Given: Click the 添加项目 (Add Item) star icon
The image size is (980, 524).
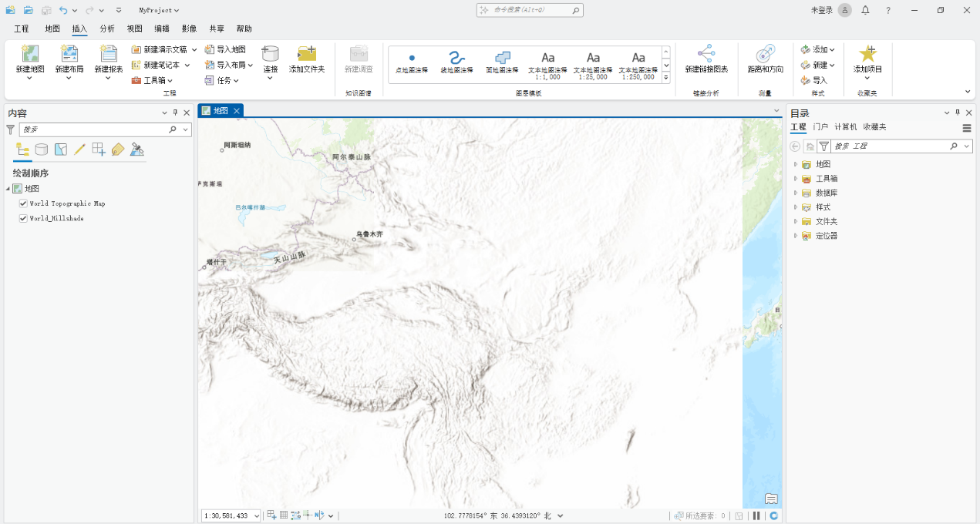Looking at the screenshot, I should tap(867, 54).
